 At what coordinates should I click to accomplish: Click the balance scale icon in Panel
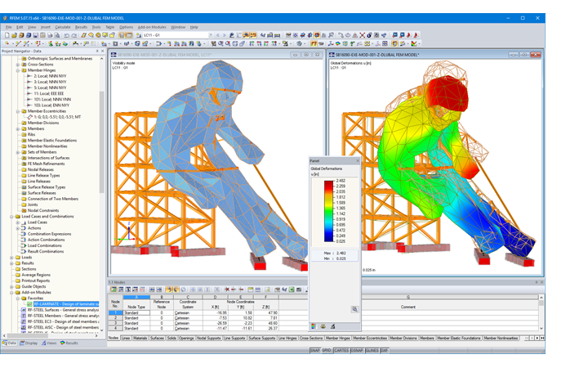323,326
